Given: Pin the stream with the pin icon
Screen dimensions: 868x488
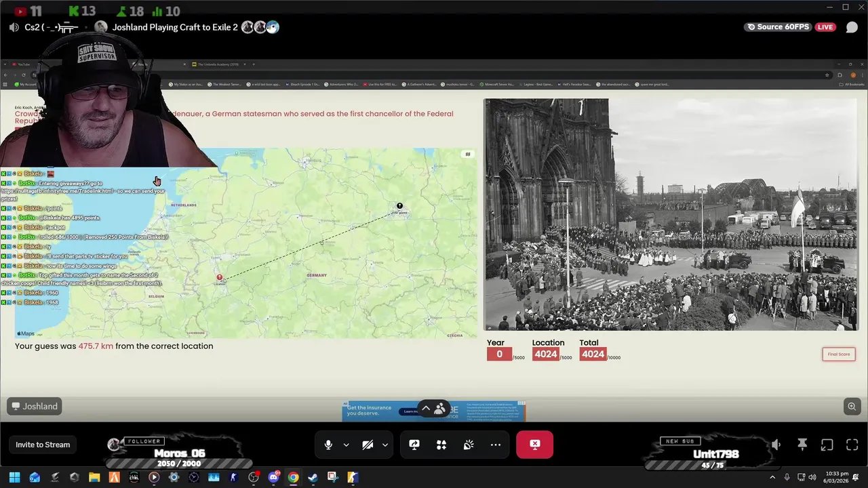Looking at the screenshot, I should coord(802,445).
